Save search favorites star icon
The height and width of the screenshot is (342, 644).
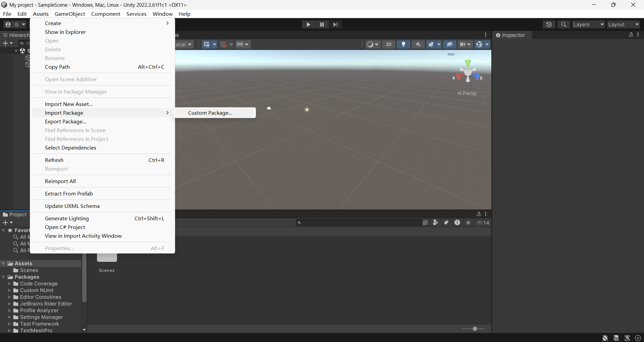pyautogui.click(x=468, y=223)
